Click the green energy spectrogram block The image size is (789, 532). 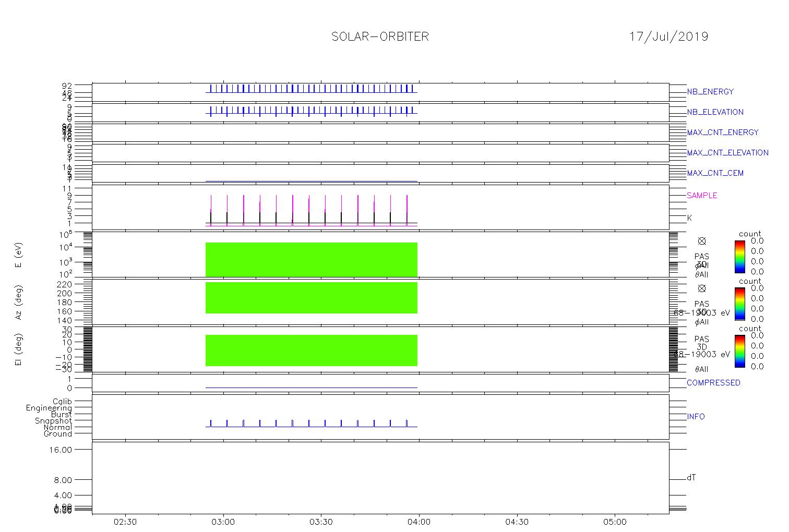[x=312, y=259]
